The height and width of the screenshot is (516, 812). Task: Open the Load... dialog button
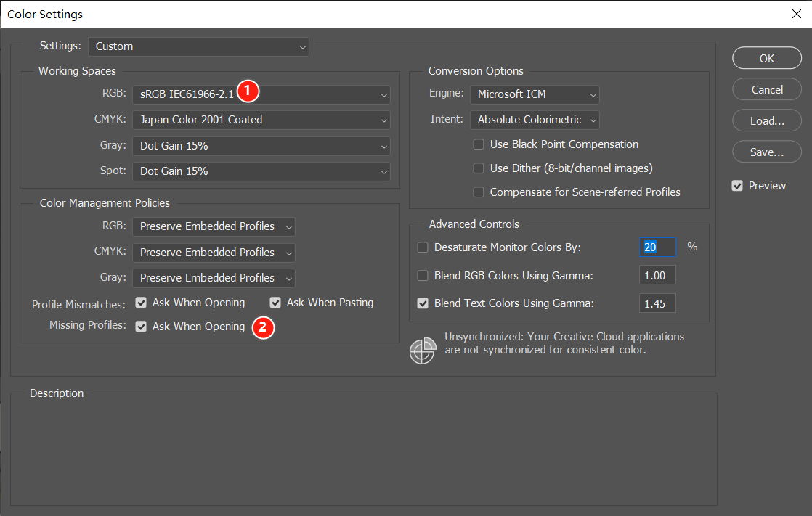[766, 120]
